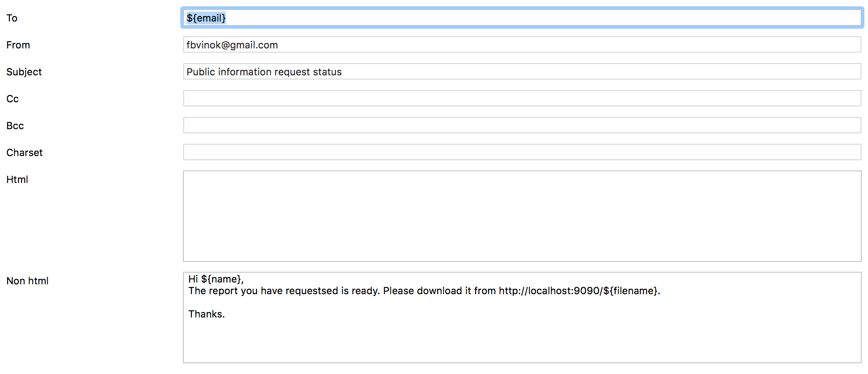The width and height of the screenshot is (868, 374).
Task: Click the "From" field label
Action: [x=18, y=45]
